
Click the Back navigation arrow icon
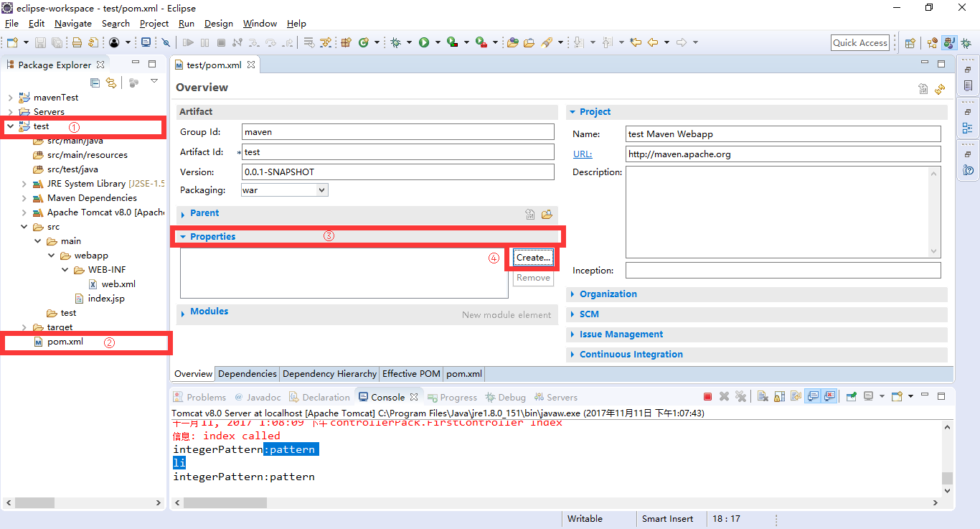pos(653,42)
